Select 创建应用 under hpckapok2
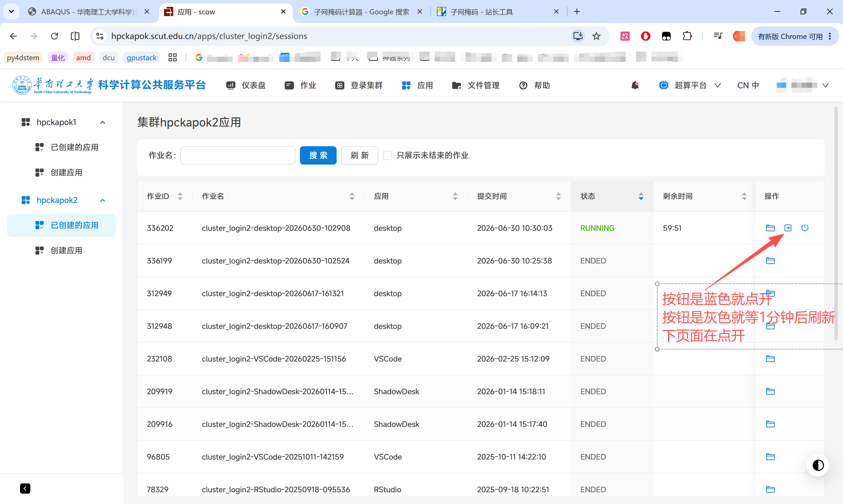843x504 pixels. click(61, 251)
